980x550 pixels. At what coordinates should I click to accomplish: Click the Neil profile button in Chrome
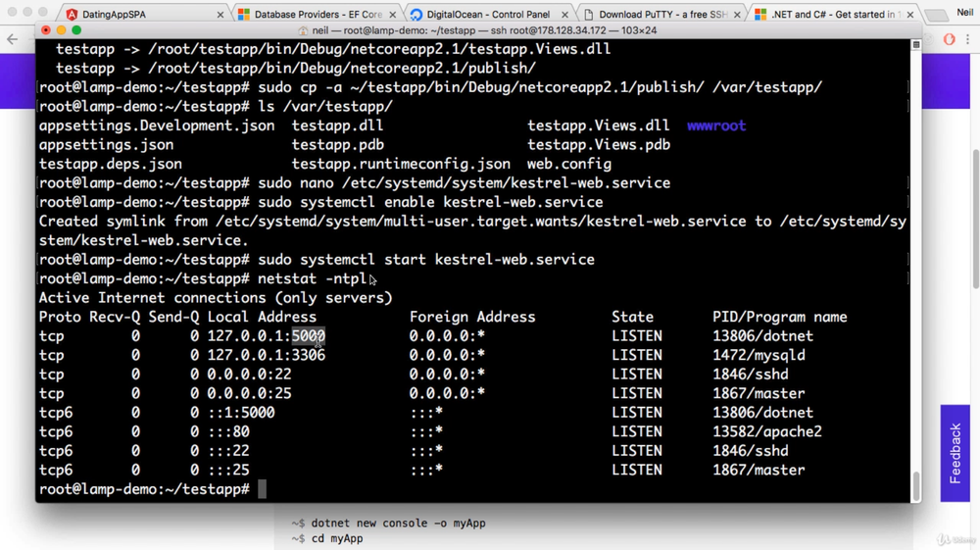pyautogui.click(x=965, y=13)
